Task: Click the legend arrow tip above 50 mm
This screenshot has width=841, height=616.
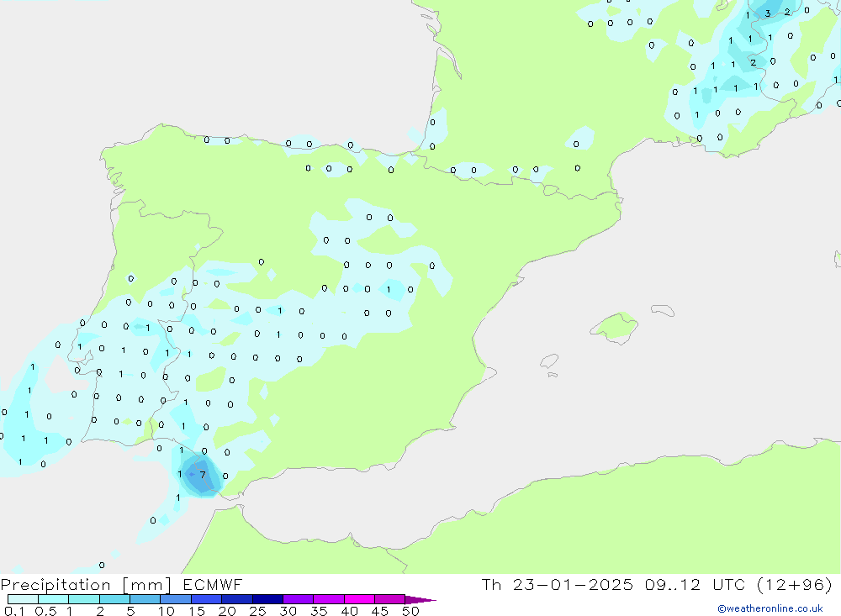Action: tap(420, 600)
